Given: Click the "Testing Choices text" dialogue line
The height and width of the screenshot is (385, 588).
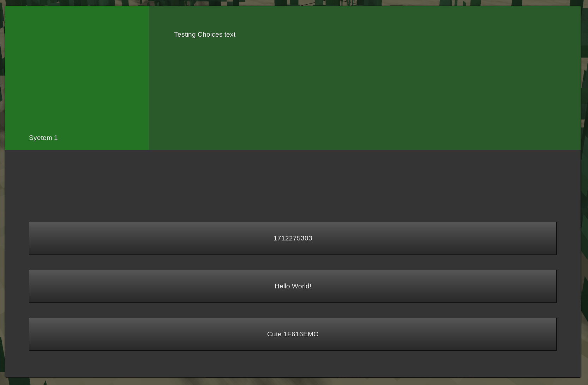Looking at the screenshot, I should tap(204, 35).
